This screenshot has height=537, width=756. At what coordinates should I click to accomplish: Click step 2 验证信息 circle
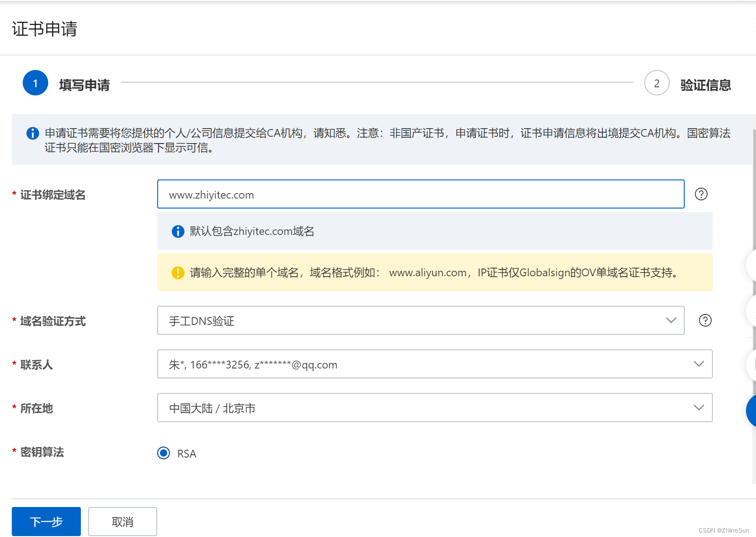tap(657, 83)
